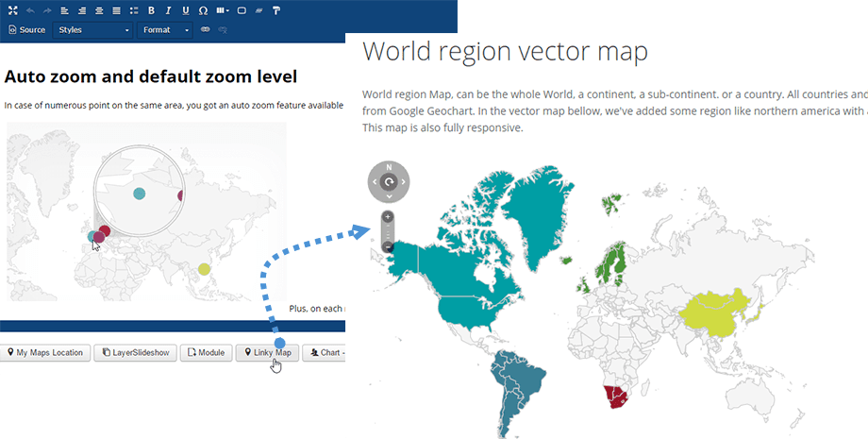868x439 pixels.
Task: Toggle italic formatting
Action: (168, 10)
